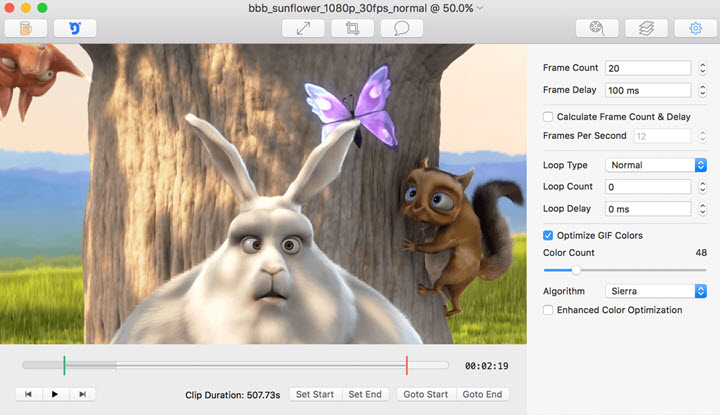The width and height of the screenshot is (720, 416).
Task: Click the Color Count slider handle
Action: click(x=576, y=270)
